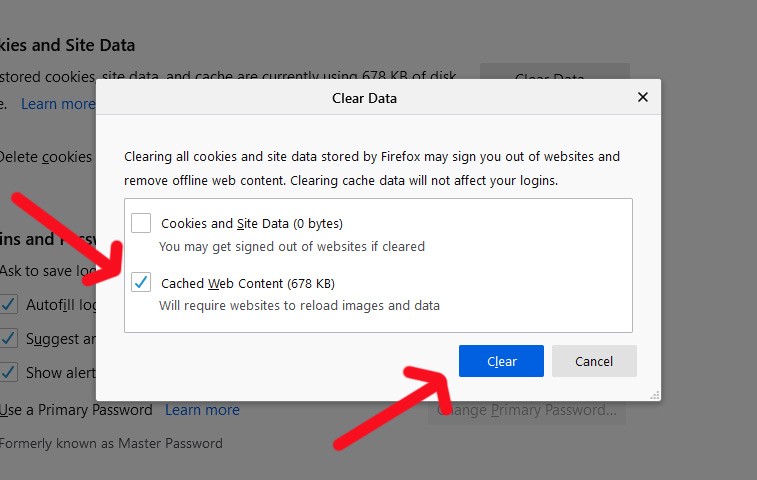757x480 pixels.
Task: Click the Use a Primary Password label
Action: point(77,410)
